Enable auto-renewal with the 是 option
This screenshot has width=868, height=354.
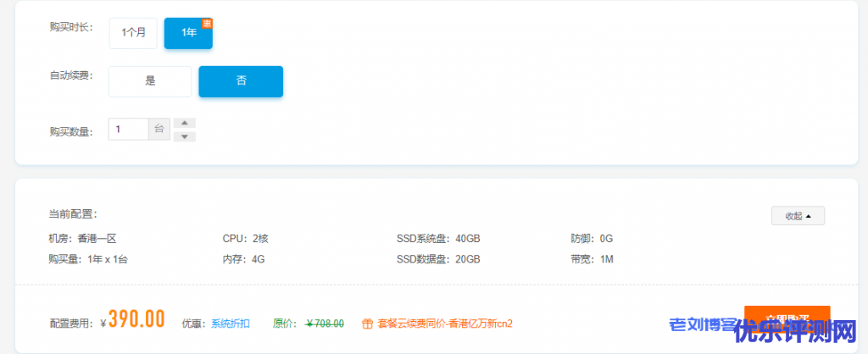tap(150, 81)
